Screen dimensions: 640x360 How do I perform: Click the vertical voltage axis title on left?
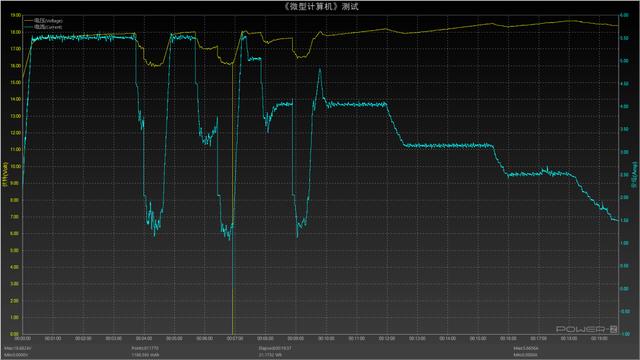[5, 174]
